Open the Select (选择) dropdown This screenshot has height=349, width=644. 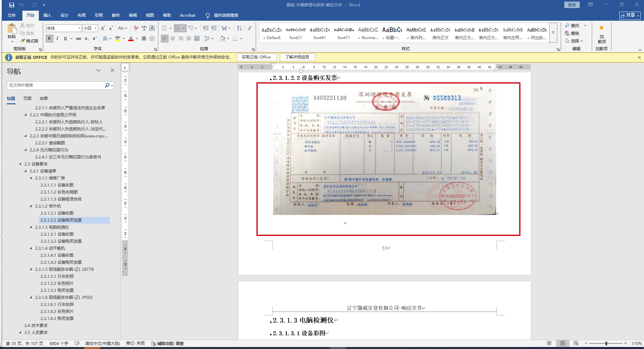(574, 41)
